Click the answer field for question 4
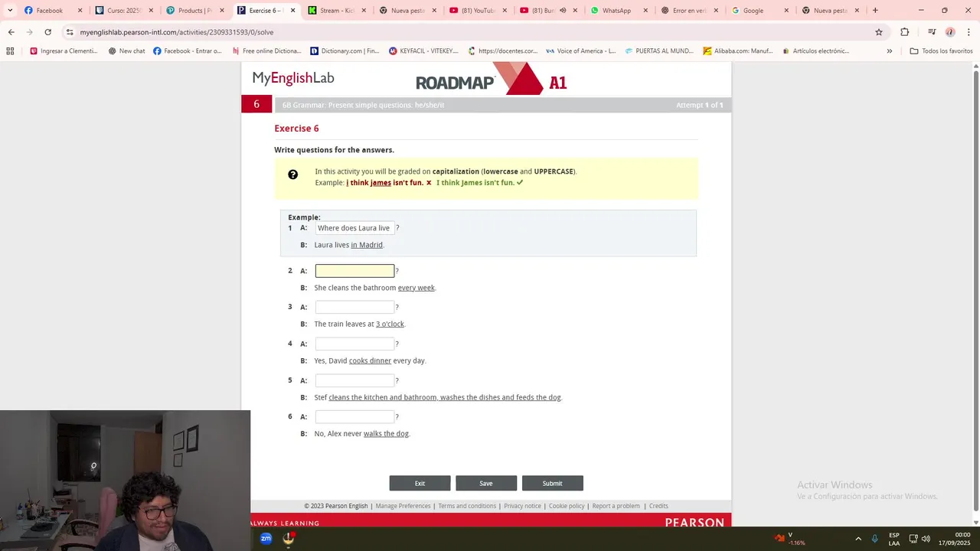Image resolution: width=980 pixels, height=551 pixels. coord(354,344)
